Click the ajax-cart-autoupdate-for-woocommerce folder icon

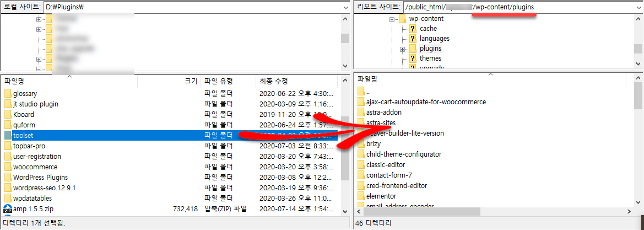[x=361, y=101]
